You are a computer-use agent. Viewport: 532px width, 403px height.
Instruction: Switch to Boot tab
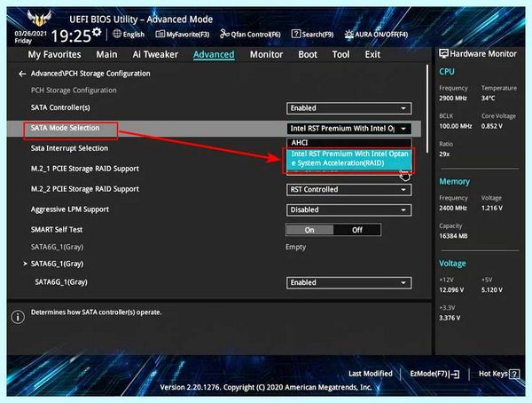[308, 54]
